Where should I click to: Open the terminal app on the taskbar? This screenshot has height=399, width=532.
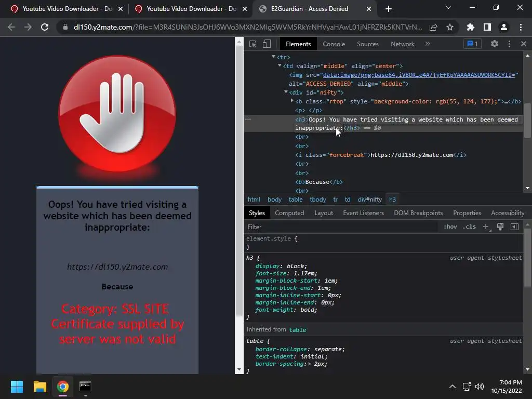click(85, 387)
